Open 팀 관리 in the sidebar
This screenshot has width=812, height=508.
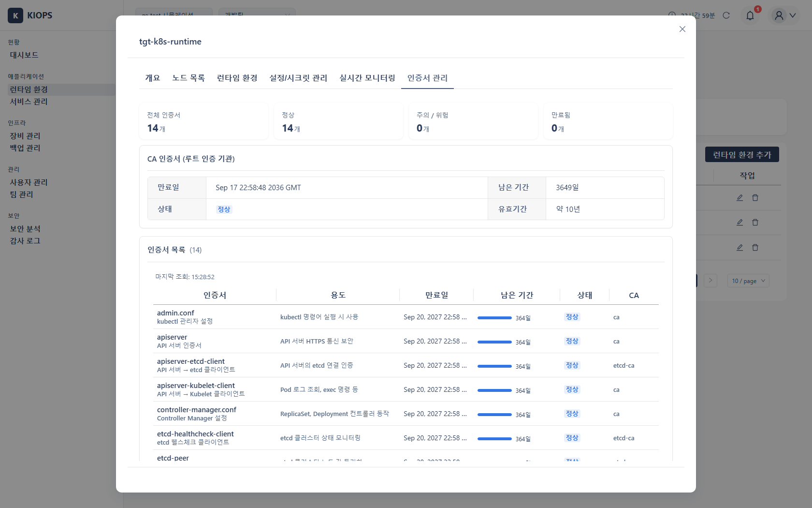(x=22, y=194)
